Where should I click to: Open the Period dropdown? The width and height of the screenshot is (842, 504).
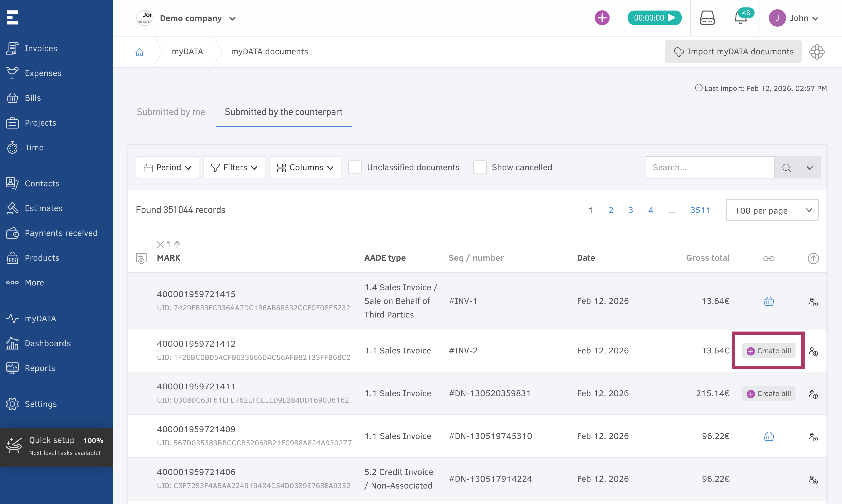pyautogui.click(x=167, y=167)
